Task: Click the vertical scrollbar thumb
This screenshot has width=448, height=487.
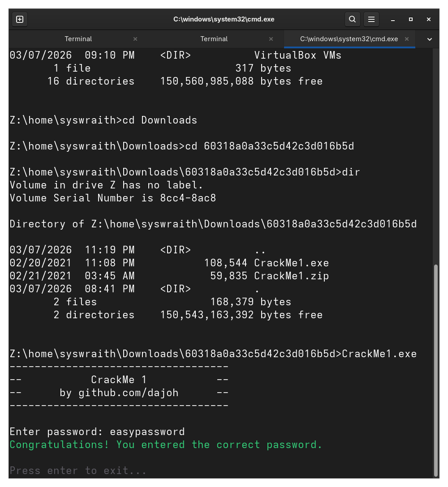Action: coord(436,369)
